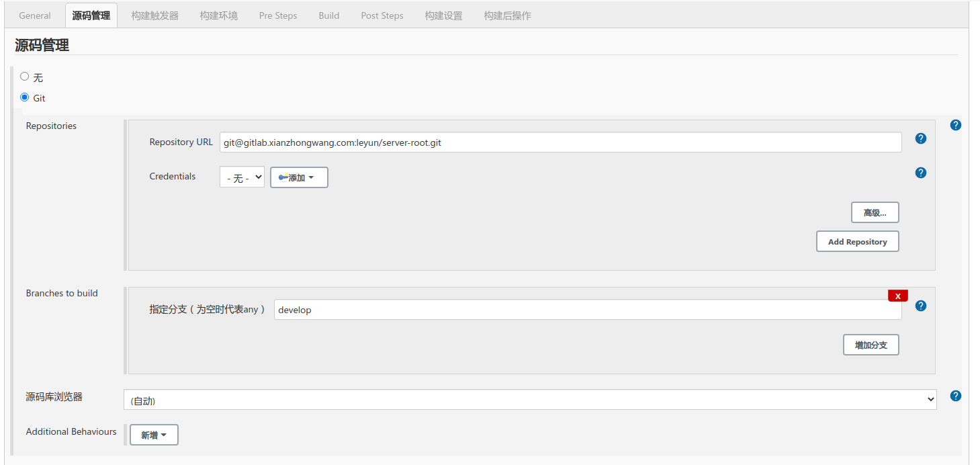Screen dimensions: 980x465
Task: Click help icon beside Credentials row
Action: (x=921, y=173)
